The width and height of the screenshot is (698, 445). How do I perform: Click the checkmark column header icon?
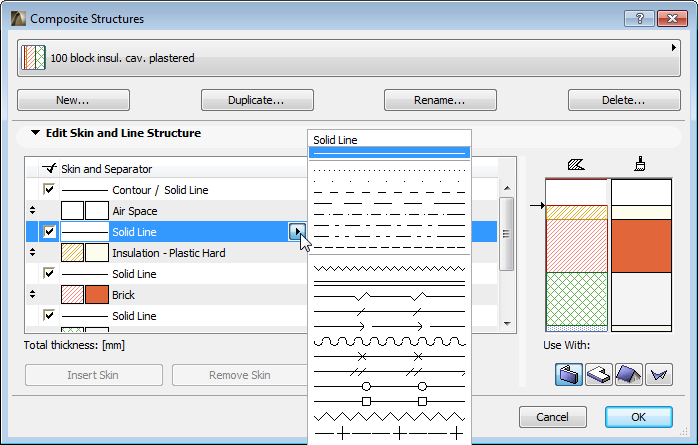point(49,168)
